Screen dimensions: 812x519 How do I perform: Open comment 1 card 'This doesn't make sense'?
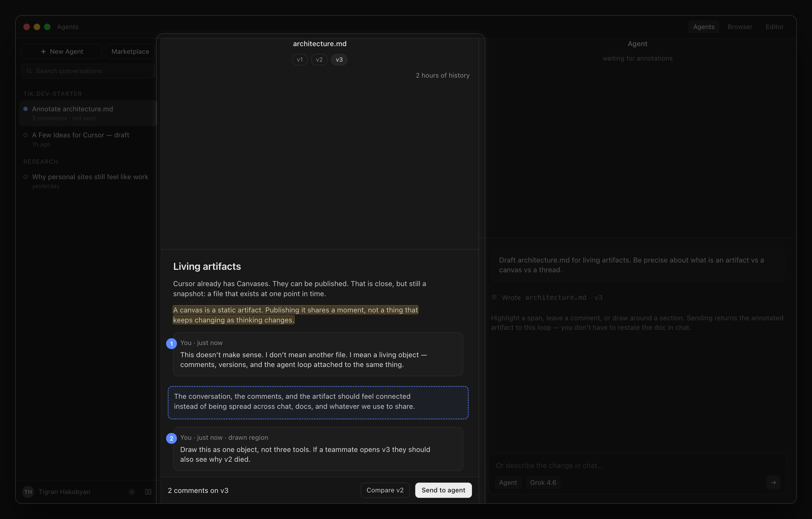(318, 354)
